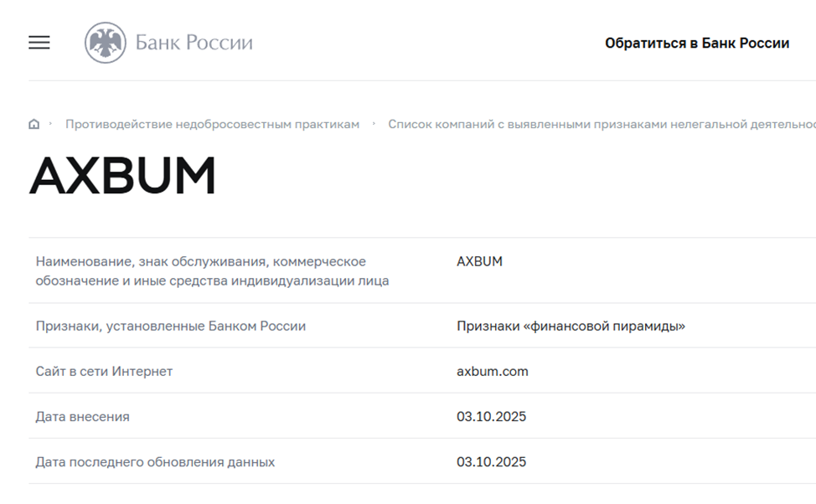816x504 pixels.
Task: Click the "Банк России" logo text
Action: click(x=194, y=43)
